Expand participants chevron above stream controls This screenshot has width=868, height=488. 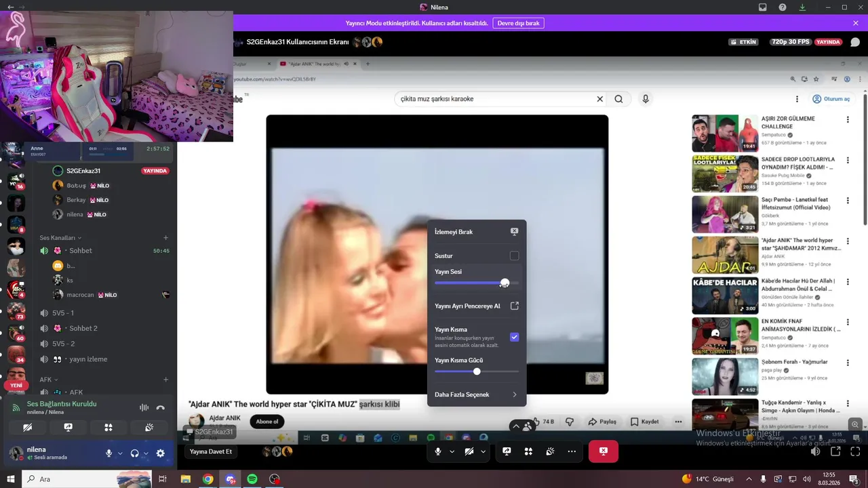[516, 426]
